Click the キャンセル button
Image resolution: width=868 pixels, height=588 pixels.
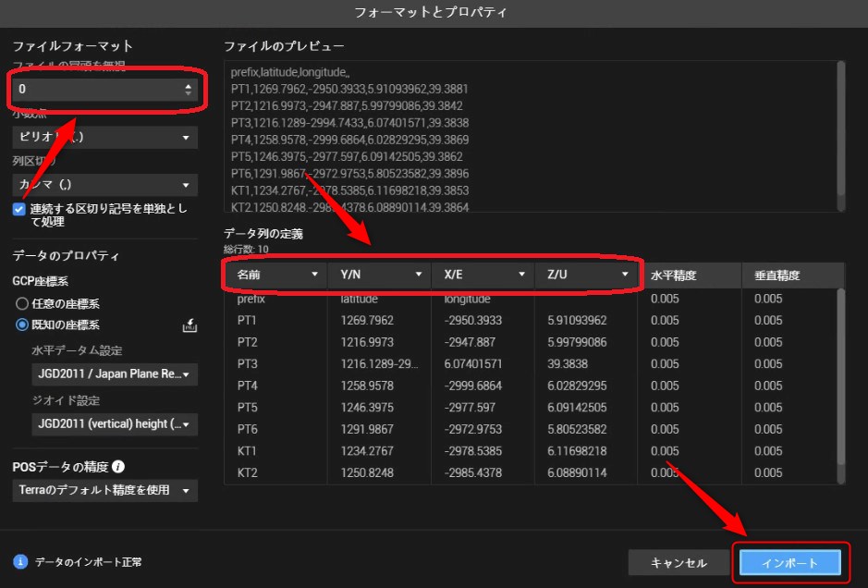pyautogui.click(x=679, y=562)
